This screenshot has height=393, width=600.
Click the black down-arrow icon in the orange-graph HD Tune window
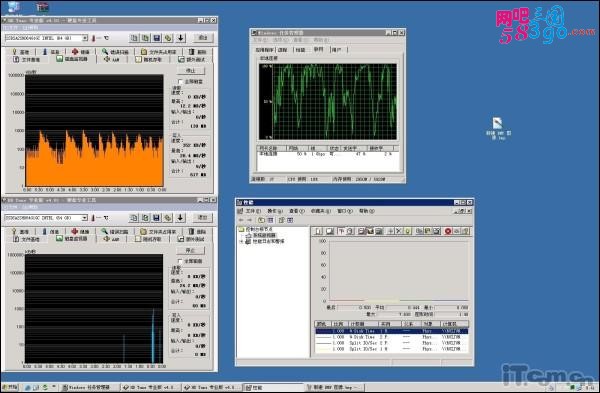click(x=180, y=38)
